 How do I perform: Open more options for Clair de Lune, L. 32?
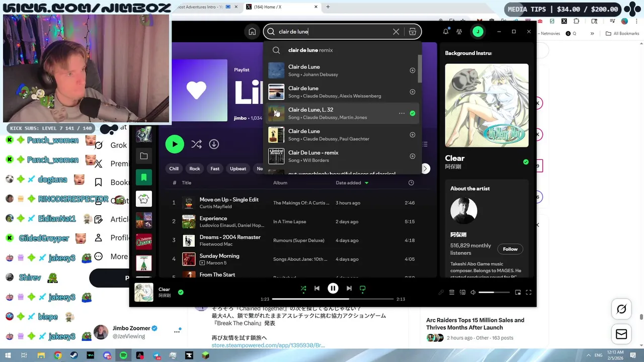pyautogui.click(x=401, y=114)
